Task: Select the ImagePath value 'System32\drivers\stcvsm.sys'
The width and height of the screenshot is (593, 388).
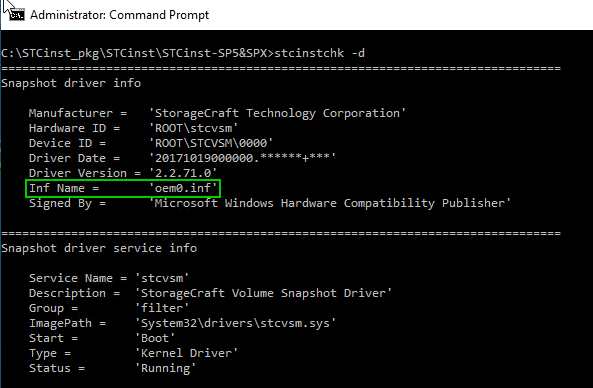Action: (x=236, y=323)
